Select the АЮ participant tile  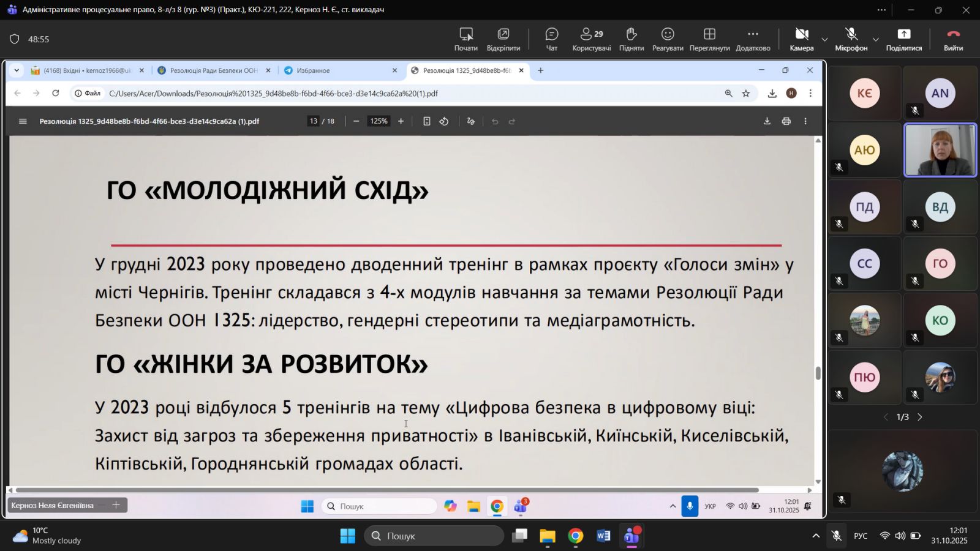tap(864, 151)
